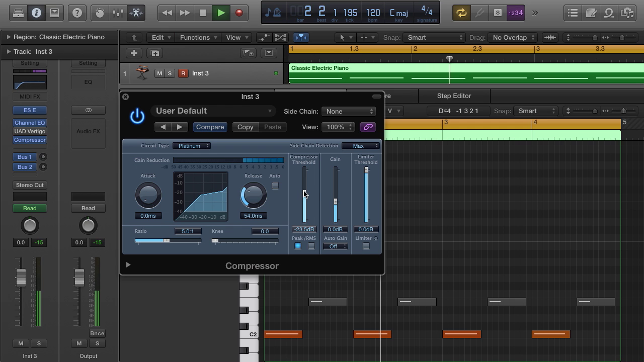
Task: Expand the Track Inst 3 disclosure
Action: [x=9, y=51]
